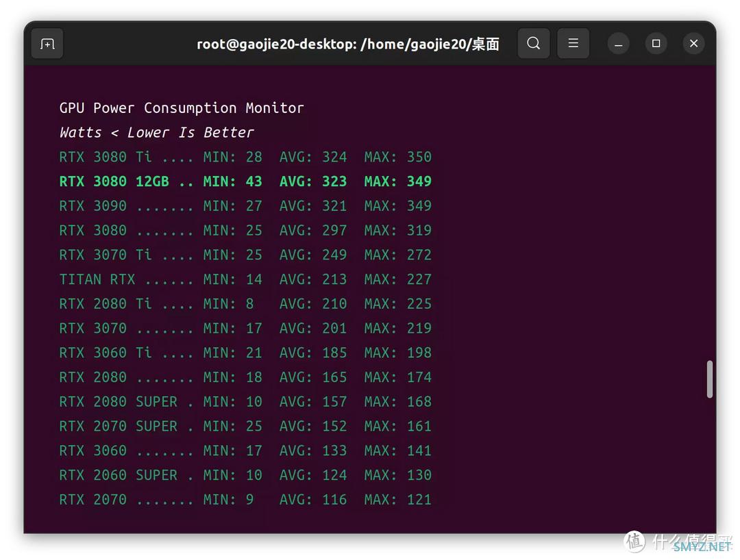Click the MIN value 8
This screenshot has width=740, height=560.
coord(249,304)
